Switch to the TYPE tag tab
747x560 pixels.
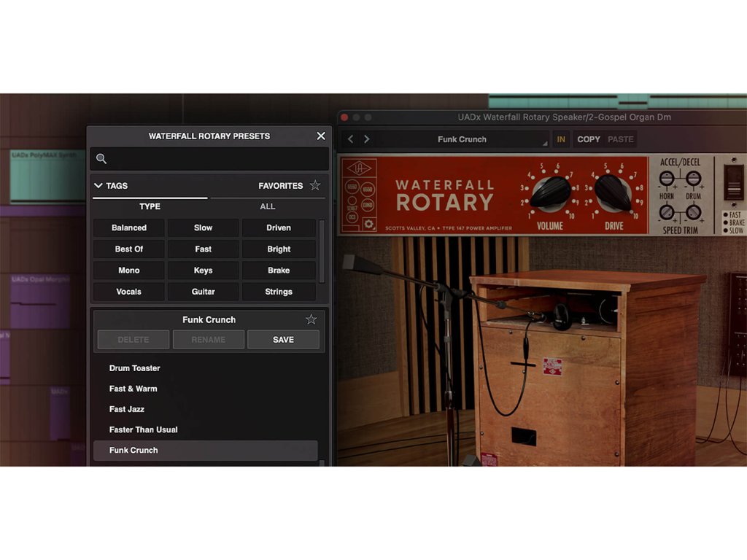[150, 206]
